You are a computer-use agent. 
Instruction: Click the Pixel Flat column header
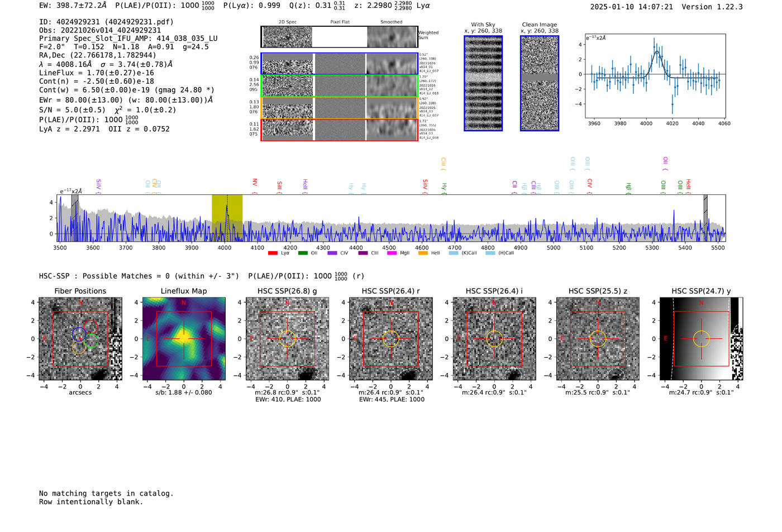point(340,22)
